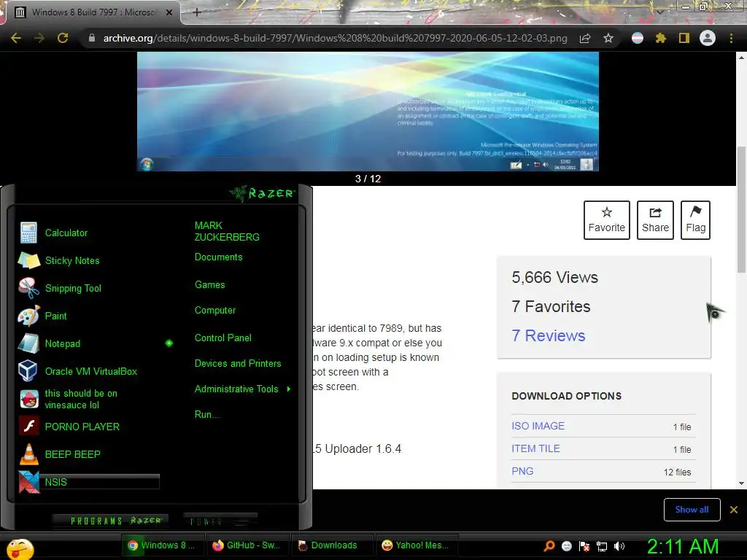Launch the VLC cone BEEP BEEP entry
747x560 pixels.
pyautogui.click(x=28, y=454)
